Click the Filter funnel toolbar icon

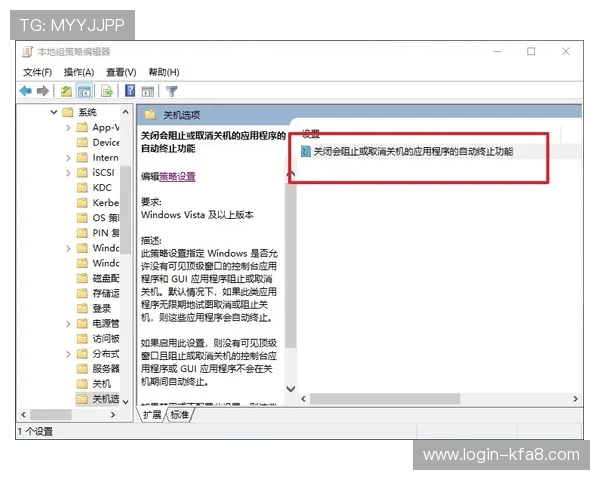coord(171,91)
